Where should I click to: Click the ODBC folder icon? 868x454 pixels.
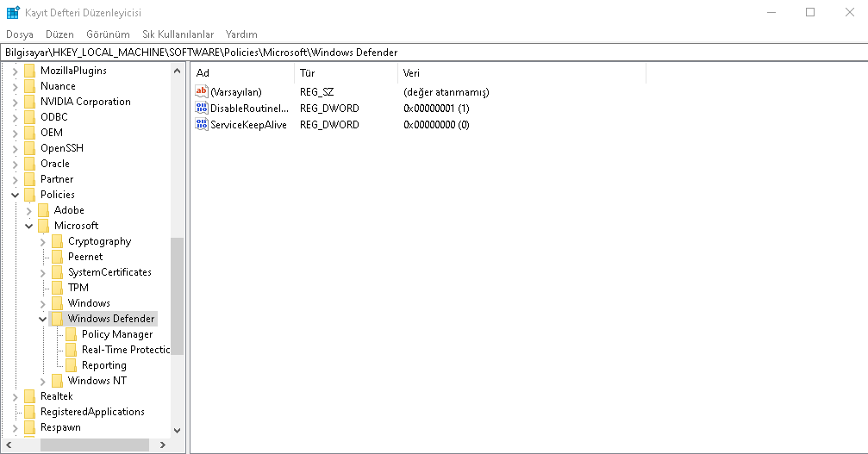click(30, 116)
